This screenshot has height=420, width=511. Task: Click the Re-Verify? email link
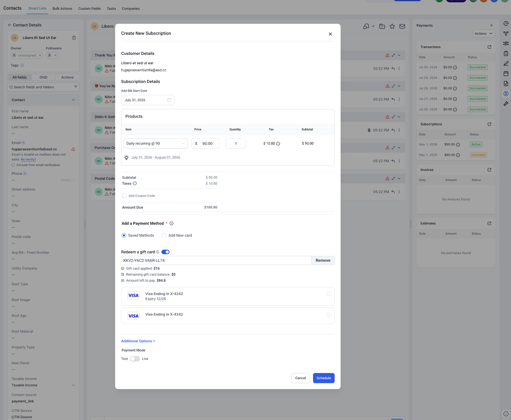tap(28, 159)
